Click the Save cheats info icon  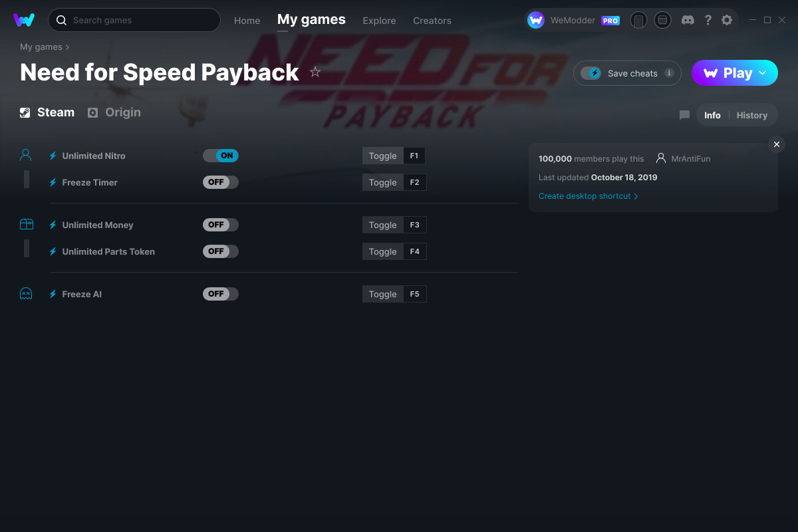click(x=669, y=73)
